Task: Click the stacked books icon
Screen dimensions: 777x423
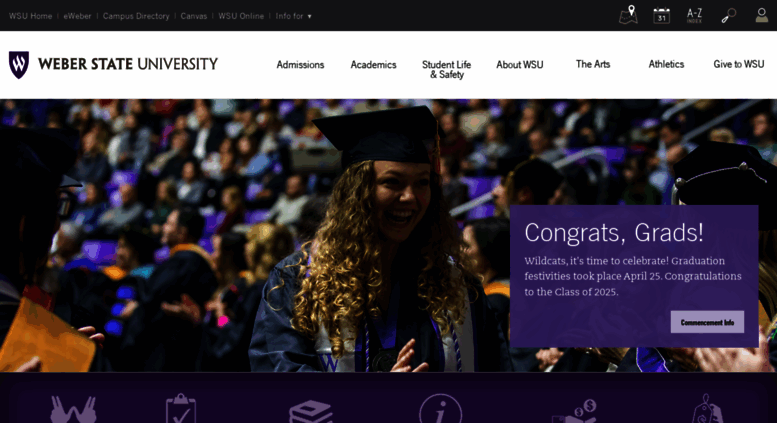Action: pos(311,411)
